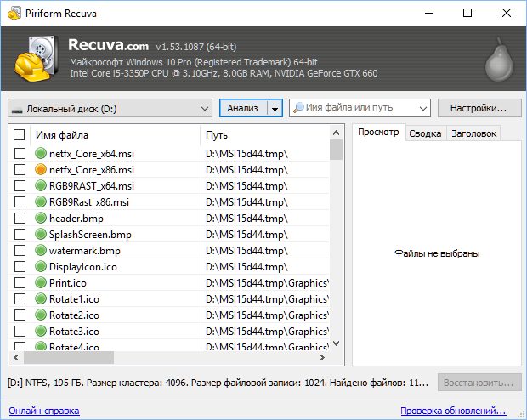Screen dimensions: 527x420
Task: Click the Восстановить... recover button
Action: (479, 383)
